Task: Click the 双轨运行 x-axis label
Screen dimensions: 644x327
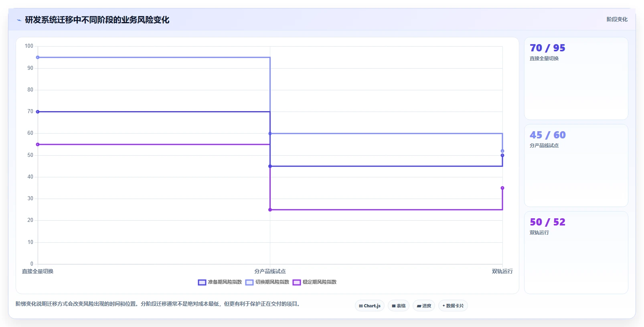Action: (x=502, y=272)
